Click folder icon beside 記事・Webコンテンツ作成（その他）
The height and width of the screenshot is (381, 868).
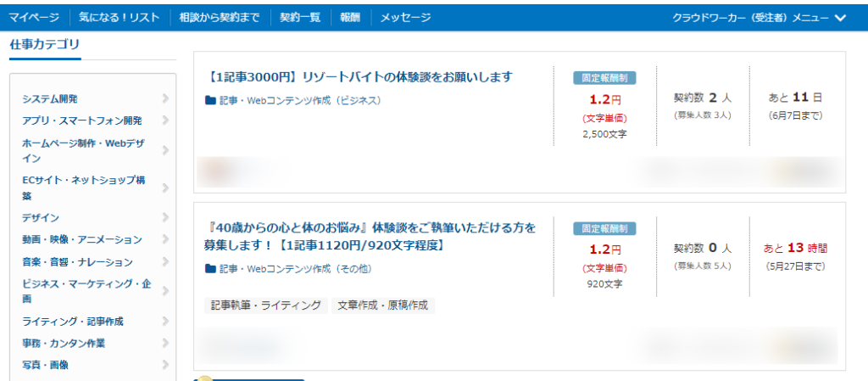point(210,269)
